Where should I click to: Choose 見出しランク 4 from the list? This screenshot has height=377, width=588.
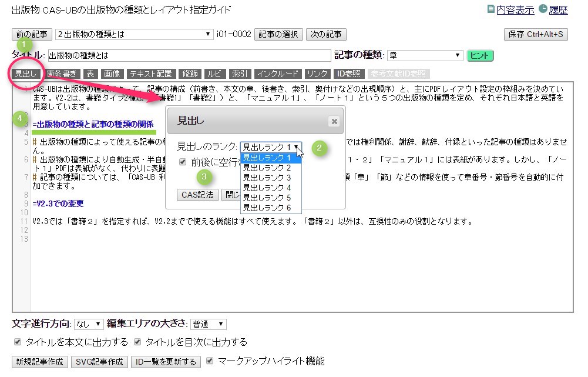click(271, 188)
